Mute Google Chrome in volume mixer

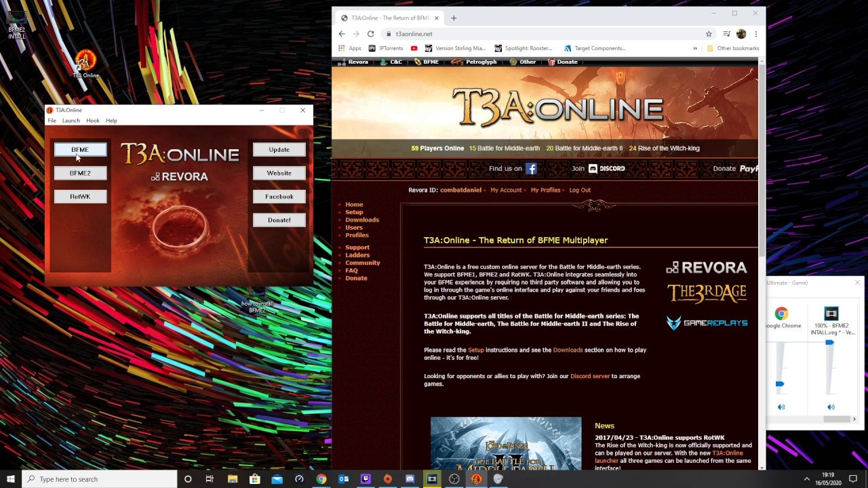781,407
